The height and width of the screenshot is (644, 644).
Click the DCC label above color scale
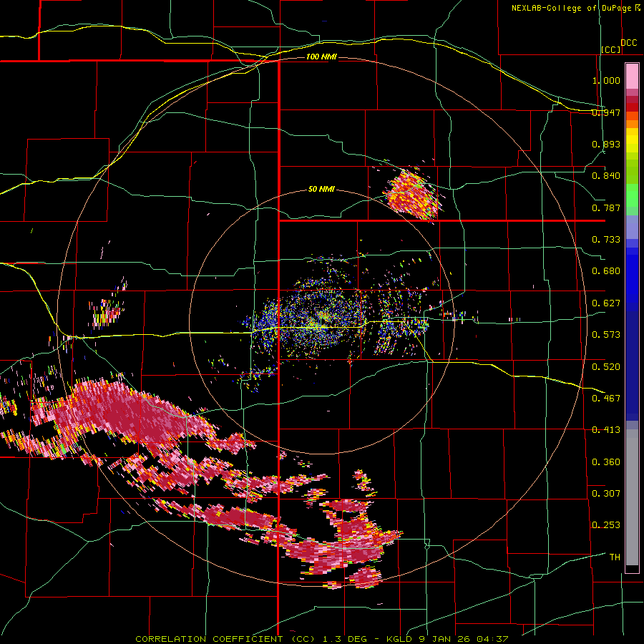pos(628,43)
